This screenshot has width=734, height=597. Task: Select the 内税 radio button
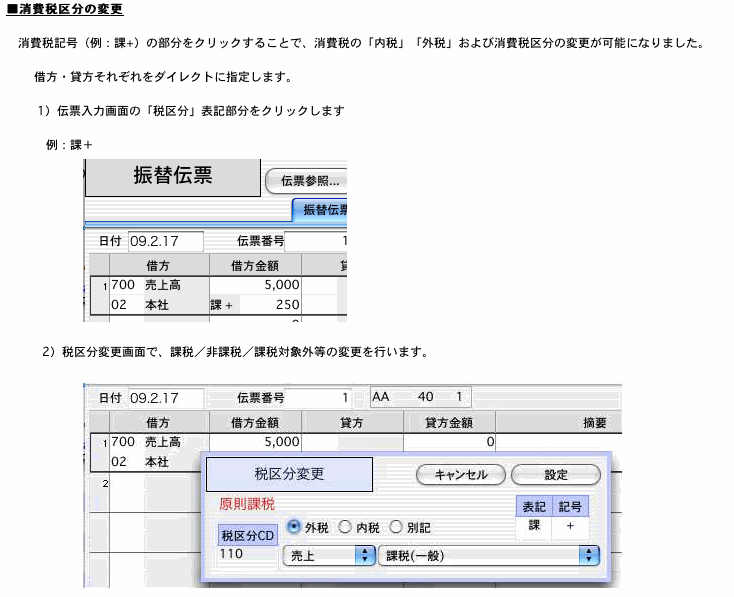click(x=345, y=526)
